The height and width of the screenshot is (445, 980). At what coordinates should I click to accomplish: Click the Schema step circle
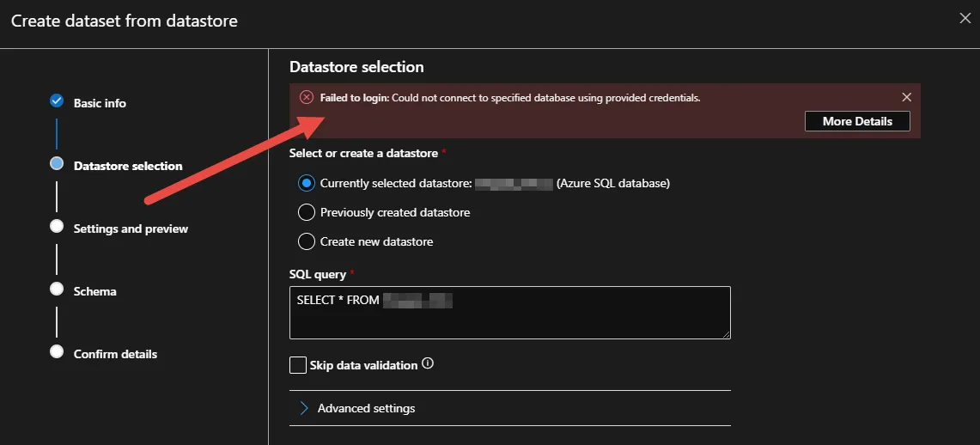[57, 289]
